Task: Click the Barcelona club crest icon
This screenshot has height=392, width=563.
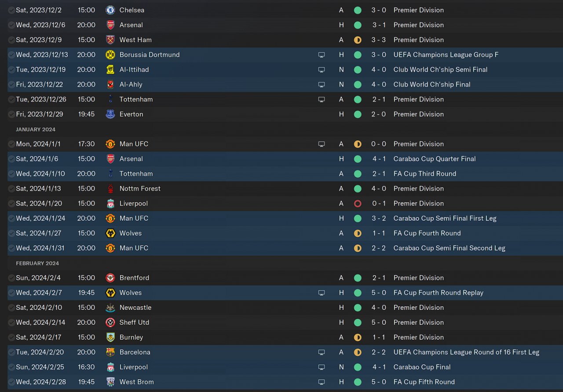Action: [x=110, y=352]
